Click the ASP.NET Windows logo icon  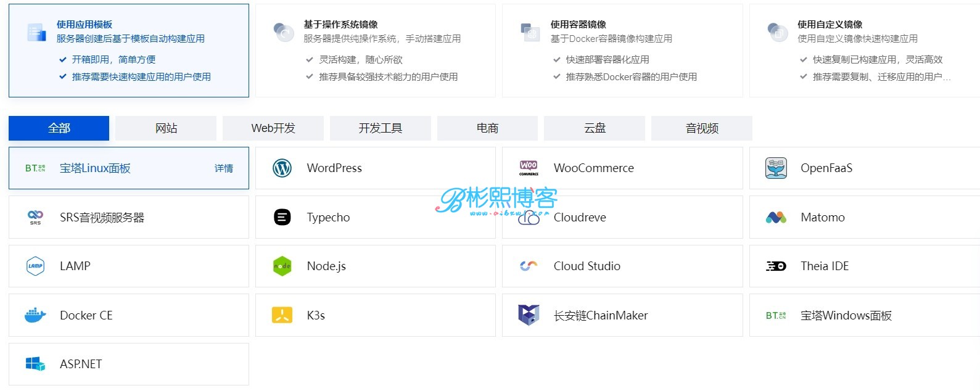point(35,364)
